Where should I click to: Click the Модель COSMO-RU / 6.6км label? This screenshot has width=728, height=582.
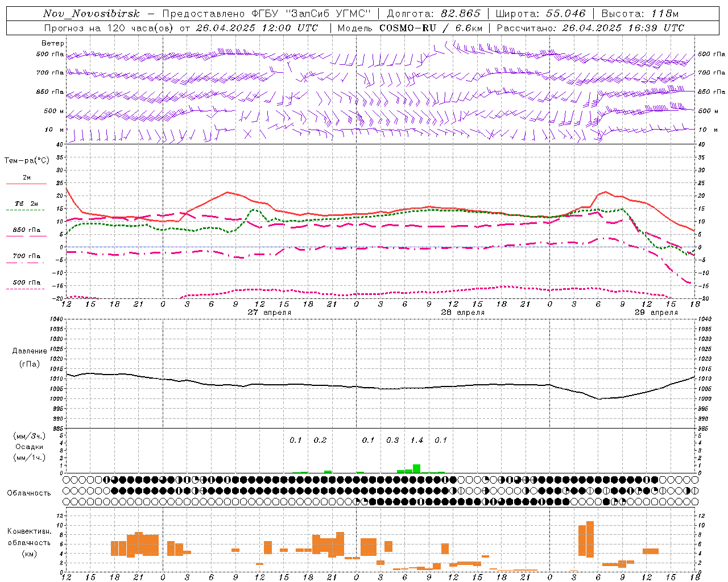(x=410, y=28)
